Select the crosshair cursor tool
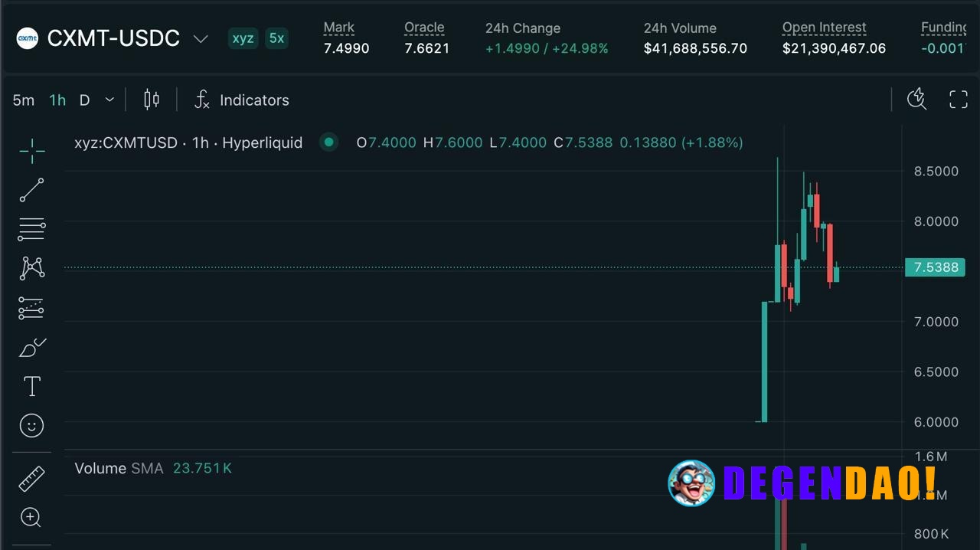 pos(31,151)
